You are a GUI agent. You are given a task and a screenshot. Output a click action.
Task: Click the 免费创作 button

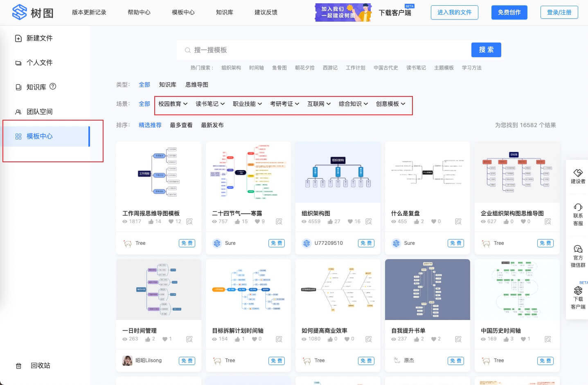[509, 12]
